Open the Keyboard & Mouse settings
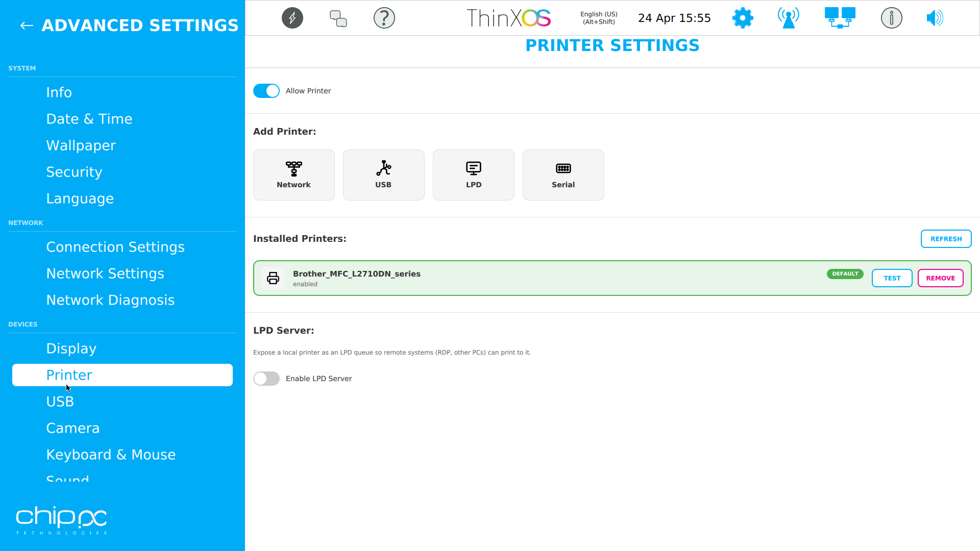980x551 pixels. click(x=111, y=454)
